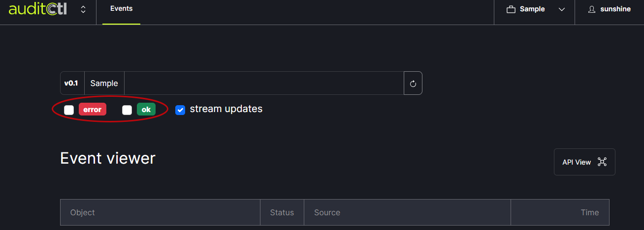The width and height of the screenshot is (644, 230).
Task: Uncheck the stream updates checkbox
Action: [x=180, y=110]
